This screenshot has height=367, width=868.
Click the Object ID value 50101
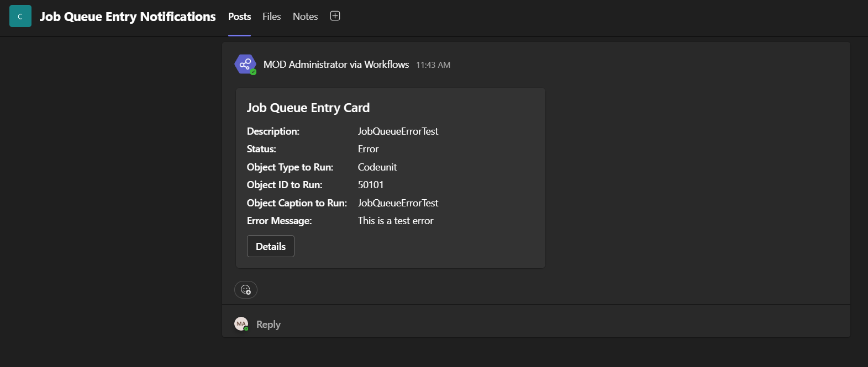coord(371,185)
